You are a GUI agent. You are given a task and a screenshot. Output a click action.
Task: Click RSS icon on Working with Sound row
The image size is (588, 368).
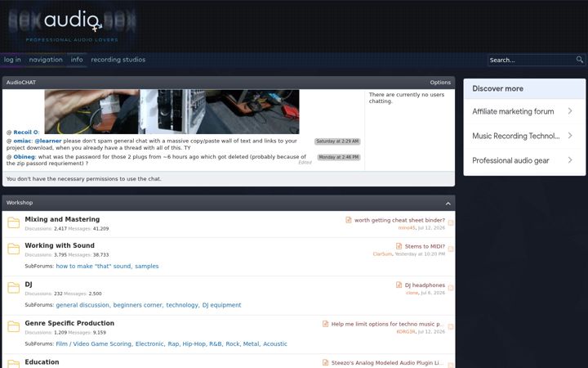(450, 249)
